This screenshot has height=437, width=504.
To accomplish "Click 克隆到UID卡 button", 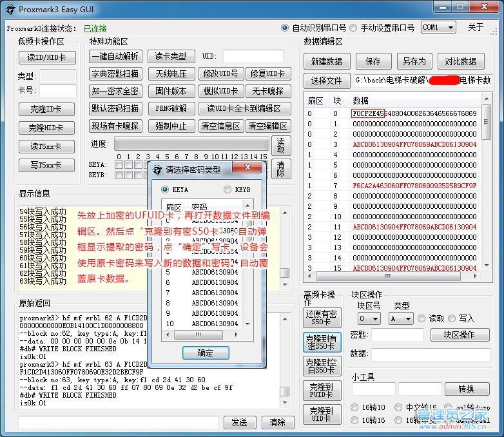I will [322, 414].
